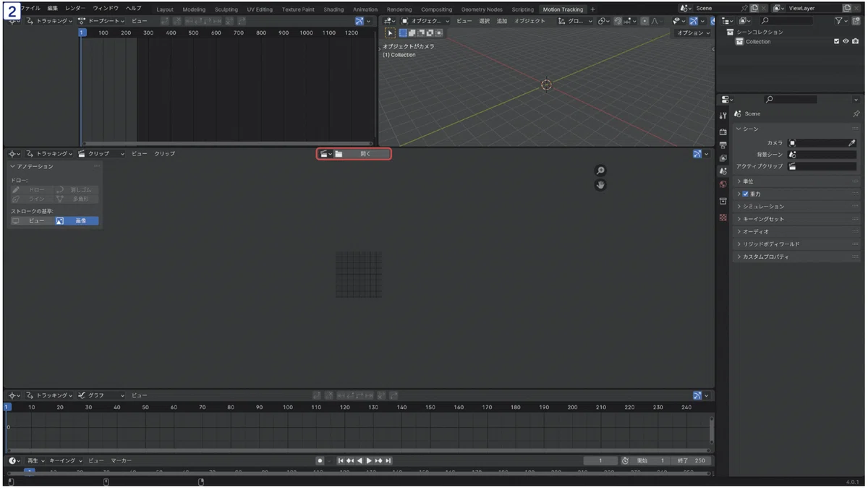
Task: Click play animation button in timeline
Action: [x=369, y=460]
